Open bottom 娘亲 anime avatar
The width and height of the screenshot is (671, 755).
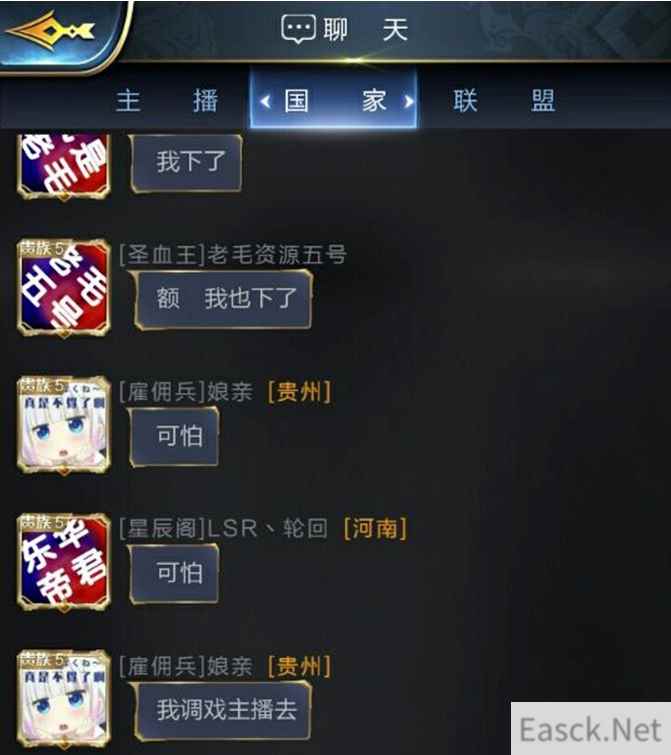(x=64, y=699)
